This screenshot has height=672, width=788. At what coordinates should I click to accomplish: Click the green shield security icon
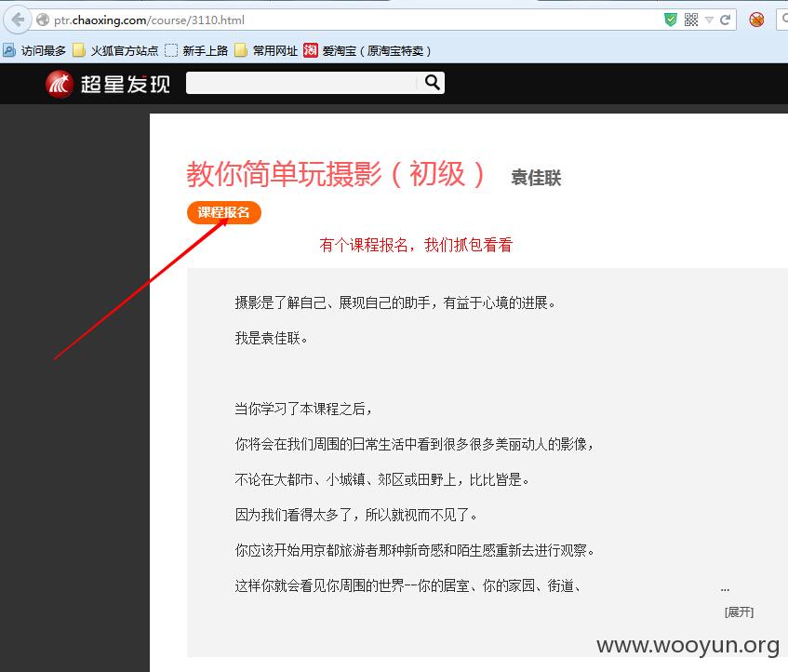671,20
